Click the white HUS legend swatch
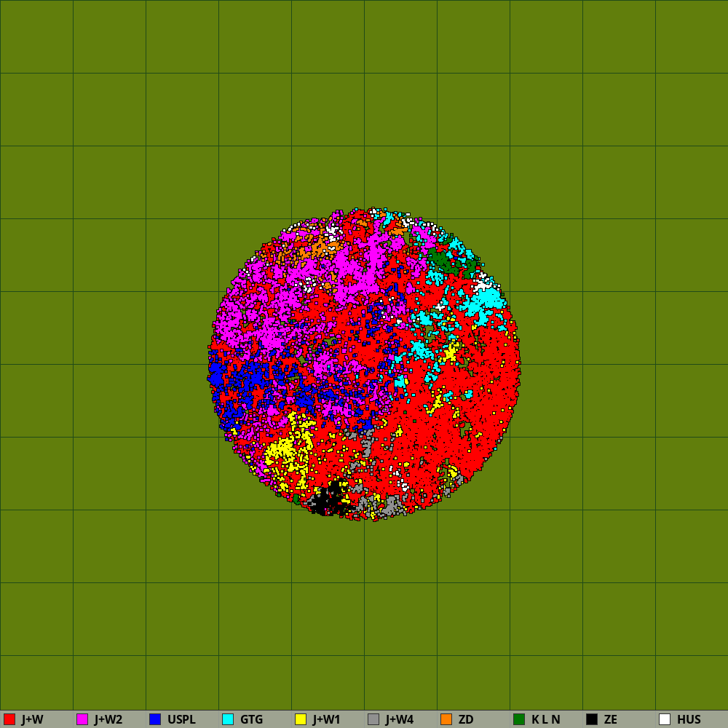This screenshot has height=728, width=728. (665, 719)
